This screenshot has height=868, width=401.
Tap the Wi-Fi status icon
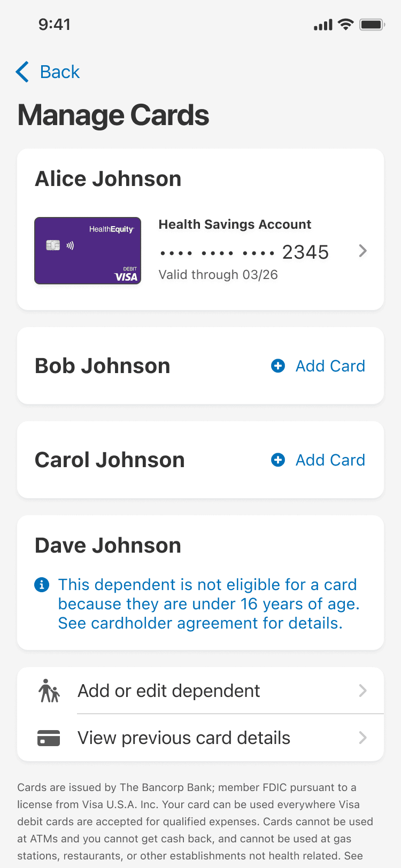point(346,25)
